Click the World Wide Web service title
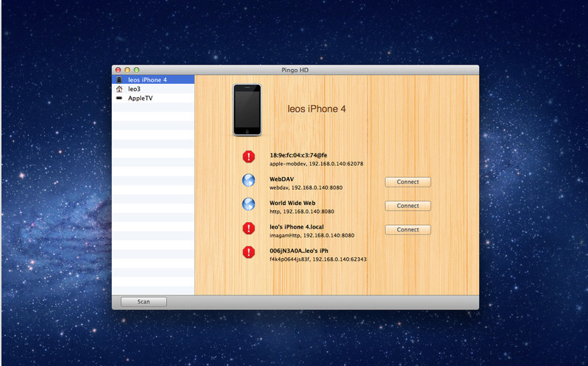The height and width of the screenshot is (366, 588). click(x=293, y=203)
